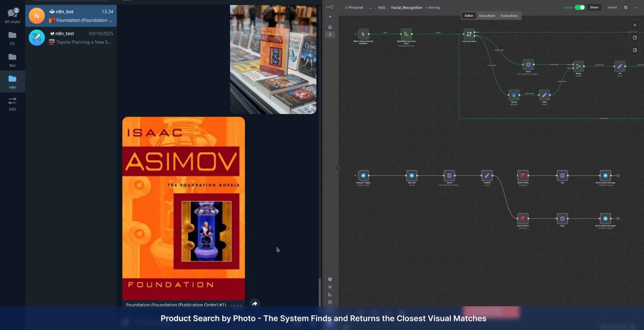Click the Query Points node icon
Viewport: 644px width, 330px height.
click(x=523, y=175)
